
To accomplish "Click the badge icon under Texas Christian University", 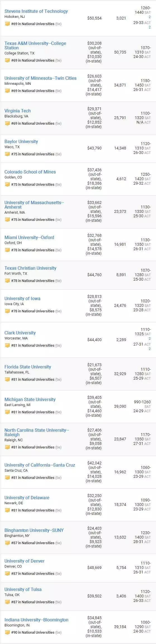I will [x=7, y=281].
